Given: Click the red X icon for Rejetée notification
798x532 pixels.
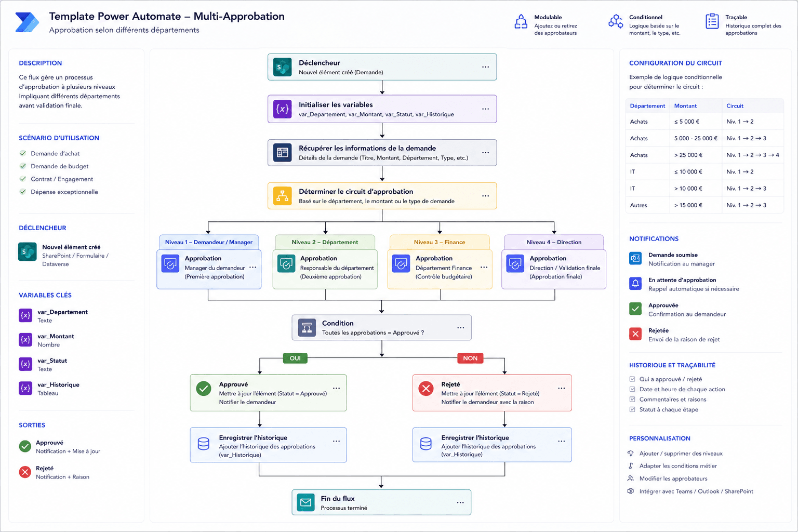Looking at the screenshot, I should click(635, 334).
